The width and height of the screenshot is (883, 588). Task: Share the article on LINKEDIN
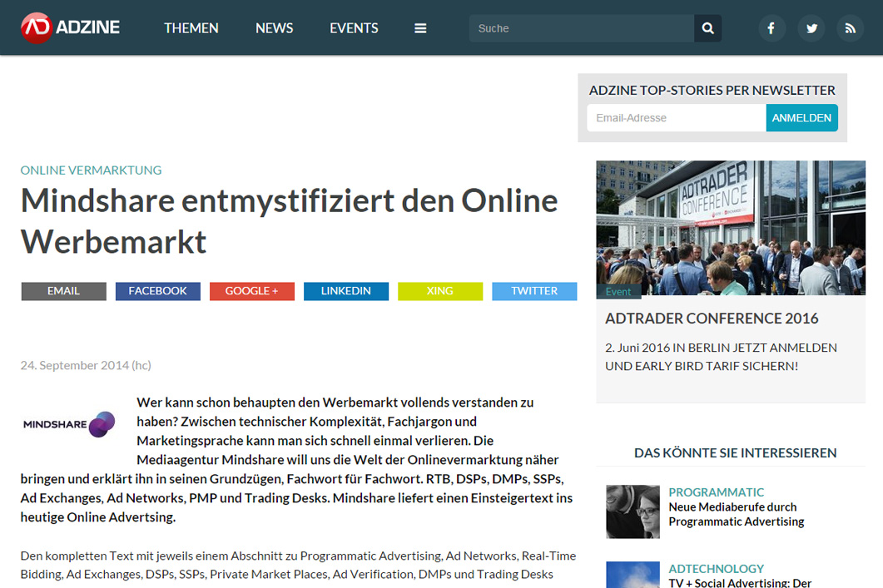(x=345, y=291)
